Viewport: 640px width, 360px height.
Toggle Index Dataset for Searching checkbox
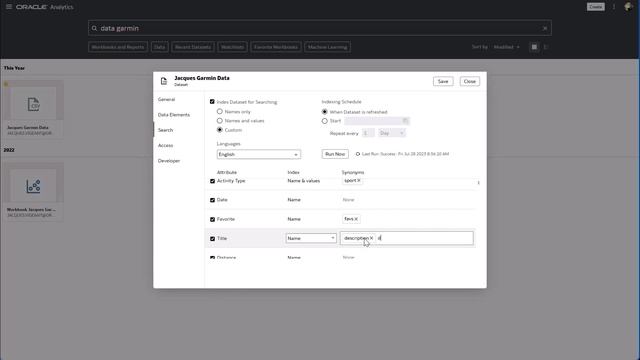212,102
